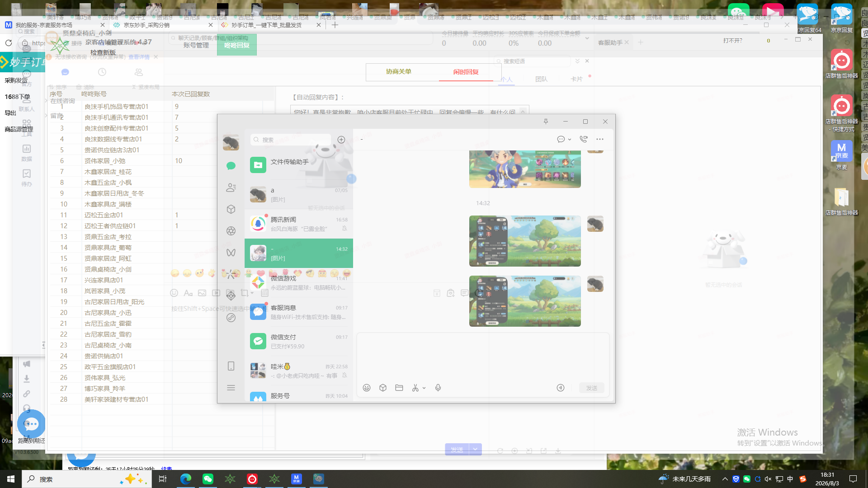
Task: Click the WeChat microphone voice input icon
Action: click(x=438, y=388)
